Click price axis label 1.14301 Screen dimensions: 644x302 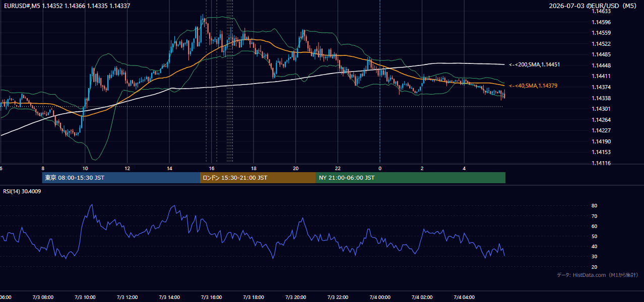(602, 109)
